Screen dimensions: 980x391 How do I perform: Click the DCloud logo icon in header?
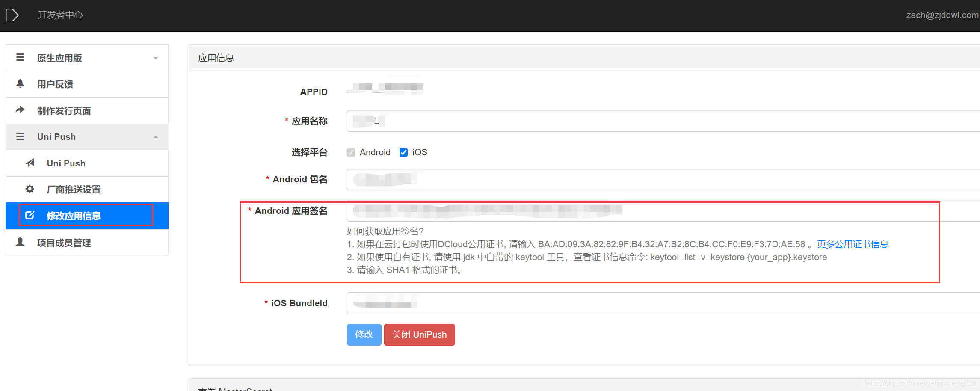(12, 15)
